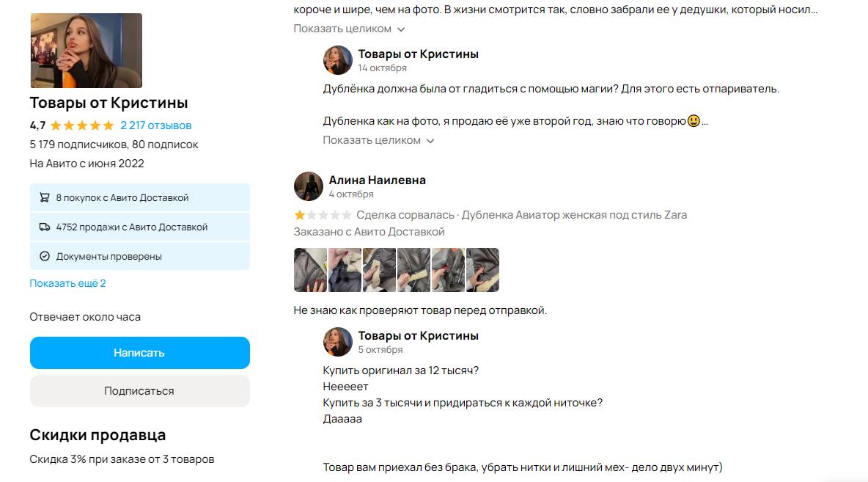Click Алина Наилевна's round avatar

(x=309, y=187)
